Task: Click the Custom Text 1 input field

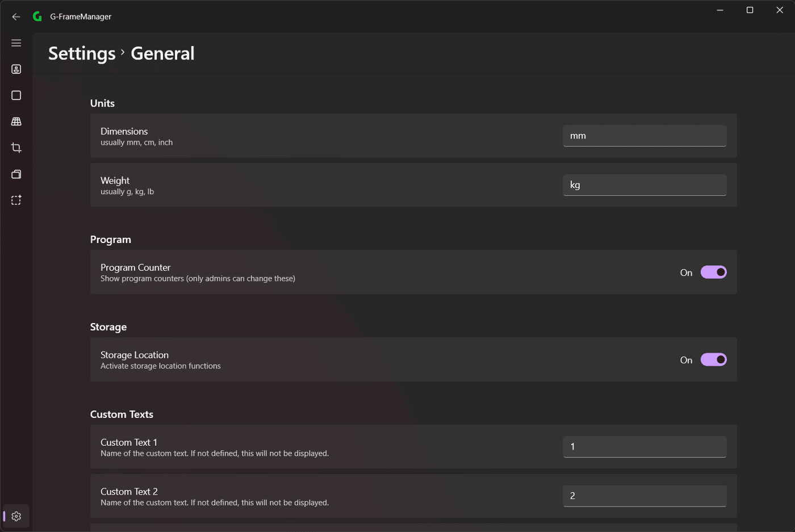Action: coord(645,447)
